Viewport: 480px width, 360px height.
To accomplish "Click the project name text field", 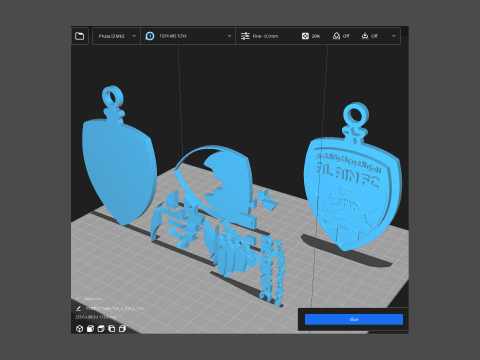I will tap(115, 308).
